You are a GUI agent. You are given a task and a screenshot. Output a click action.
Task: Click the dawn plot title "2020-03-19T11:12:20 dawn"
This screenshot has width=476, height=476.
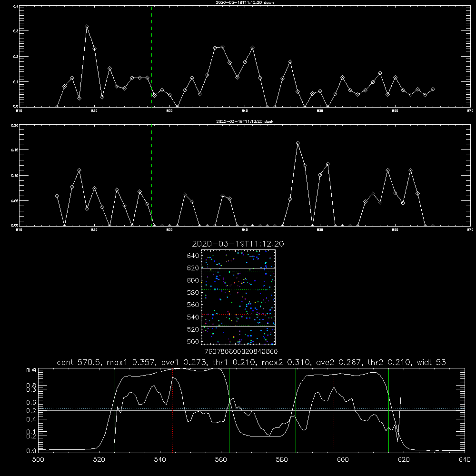[x=245, y=2]
